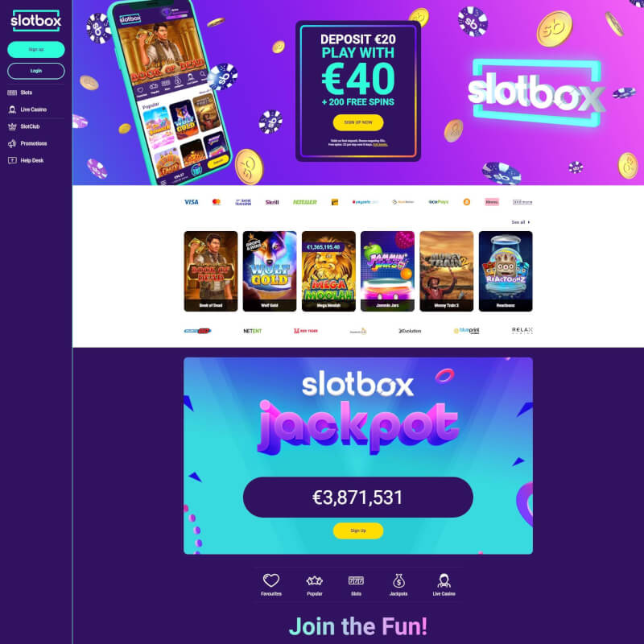Click yellow Sign Up Now banner button
Image resolution: width=644 pixels, height=644 pixels.
tap(358, 122)
